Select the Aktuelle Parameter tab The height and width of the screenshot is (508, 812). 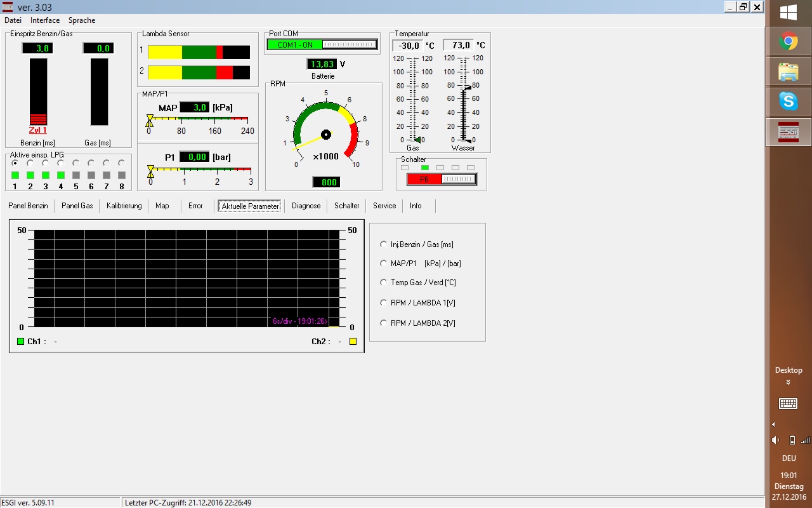pos(250,206)
